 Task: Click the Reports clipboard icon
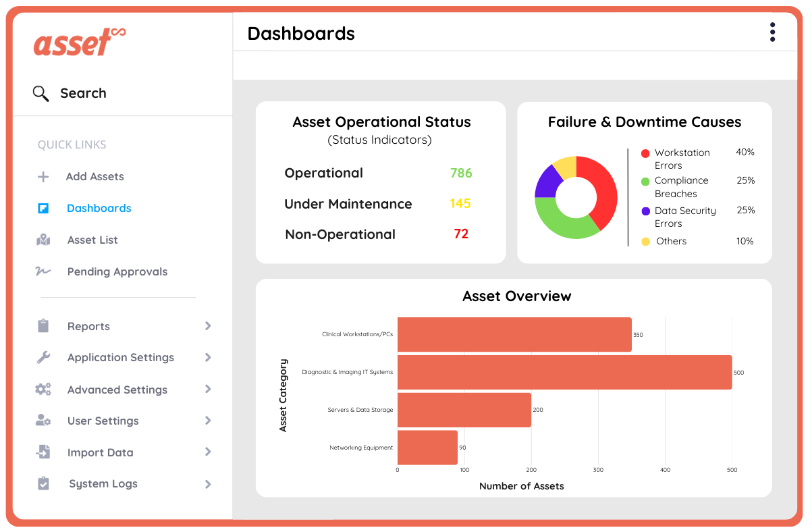(x=43, y=326)
